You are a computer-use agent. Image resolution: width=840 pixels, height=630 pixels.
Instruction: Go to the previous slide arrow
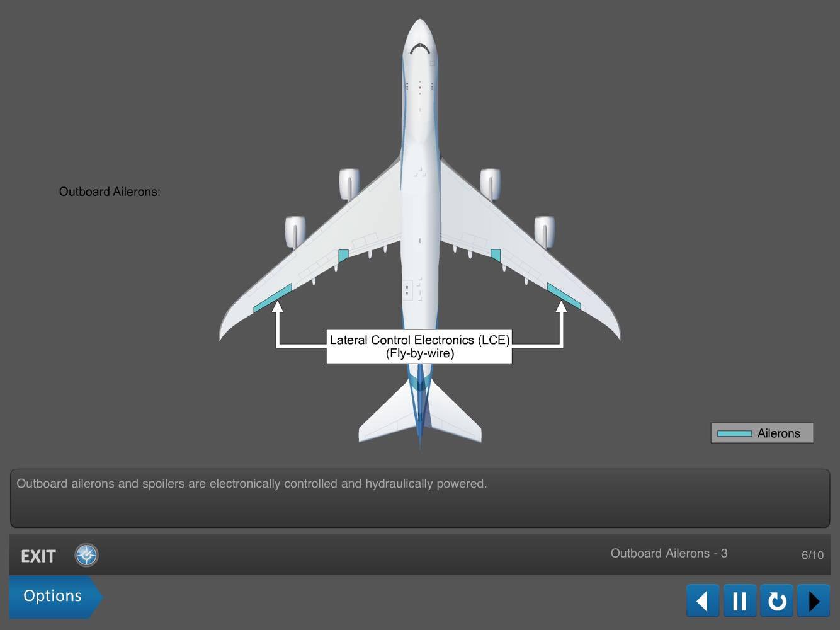click(703, 600)
